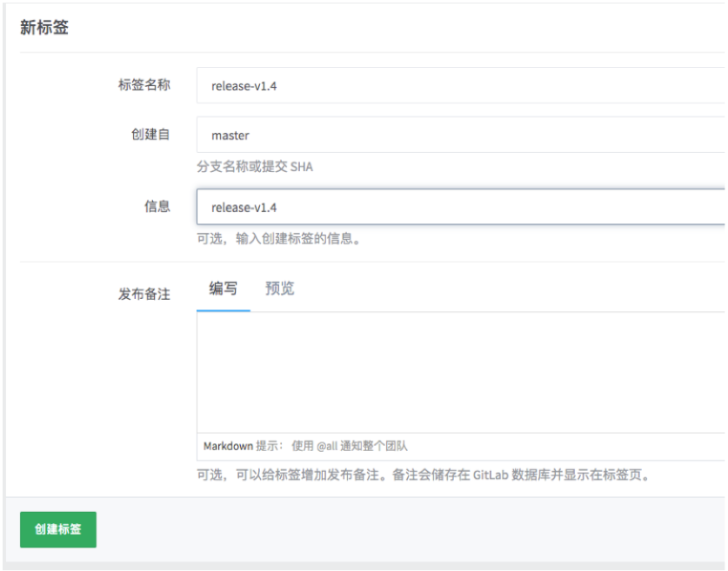Click the green 创建标签 button

click(x=58, y=529)
